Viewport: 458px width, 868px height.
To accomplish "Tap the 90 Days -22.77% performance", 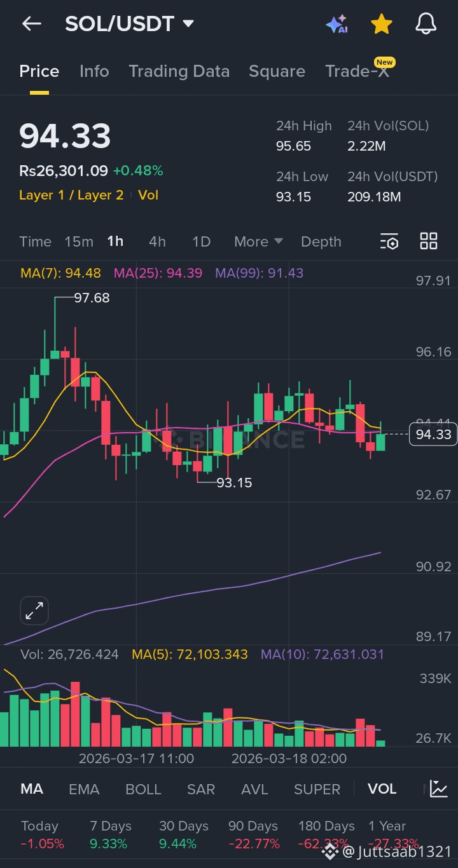I will pyautogui.click(x=254, y=835).
